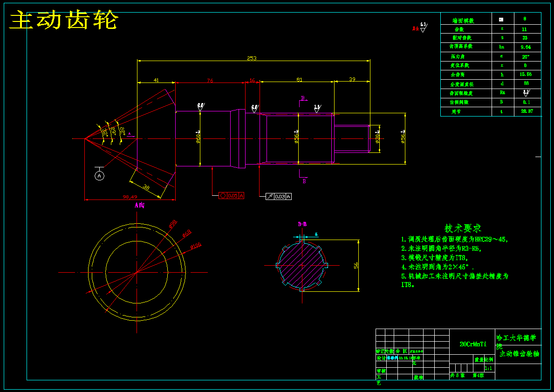
Task: Select the 81 length dimension
Action: pyautogui.click(x=299, y=80)
